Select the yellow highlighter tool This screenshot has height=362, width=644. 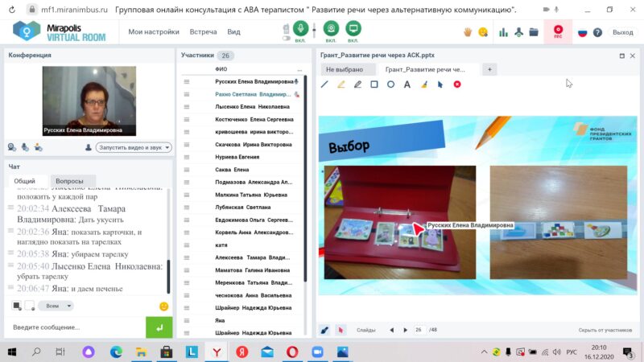[341, 84]
